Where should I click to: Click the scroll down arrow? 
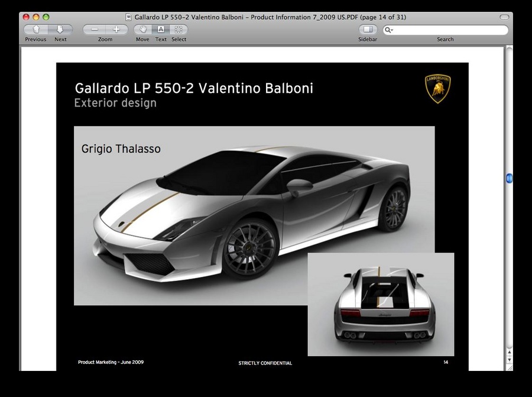509,359
